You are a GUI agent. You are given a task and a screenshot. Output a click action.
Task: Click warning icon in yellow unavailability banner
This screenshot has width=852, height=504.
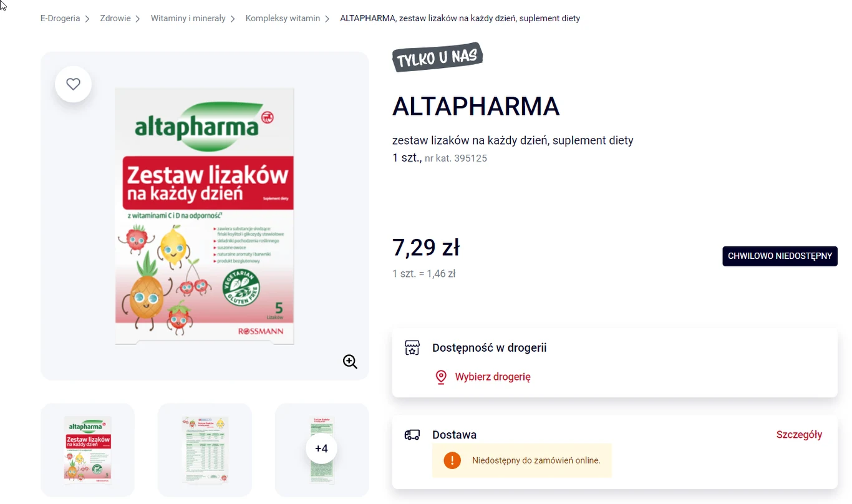coord(451,460)
